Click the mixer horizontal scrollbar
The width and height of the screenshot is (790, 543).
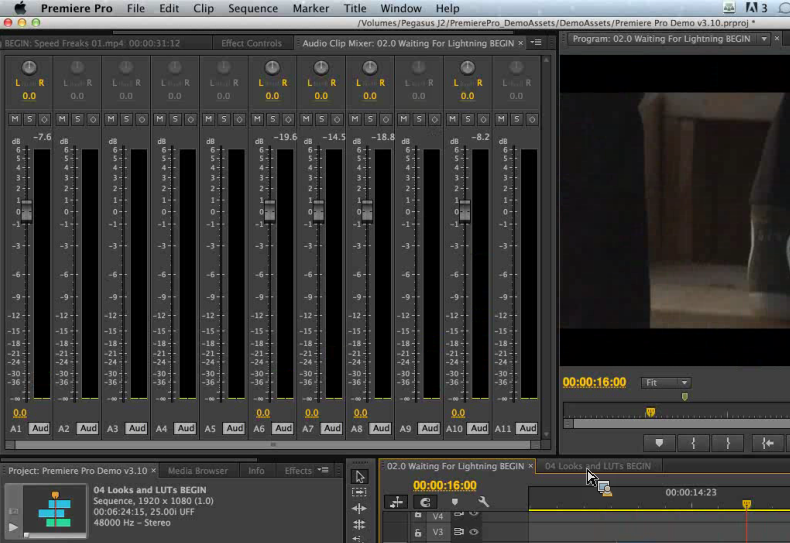click(273, 445)
